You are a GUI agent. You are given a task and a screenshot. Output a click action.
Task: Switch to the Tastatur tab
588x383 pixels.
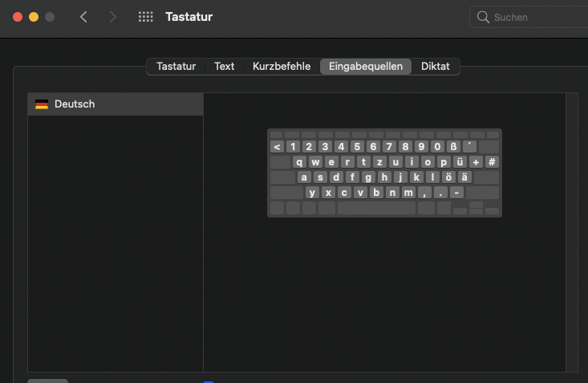click(176, 67)
